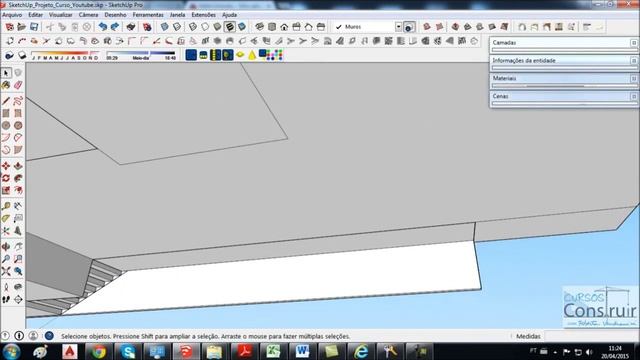Click the Redo arrow in toolbar

(115, 27)
